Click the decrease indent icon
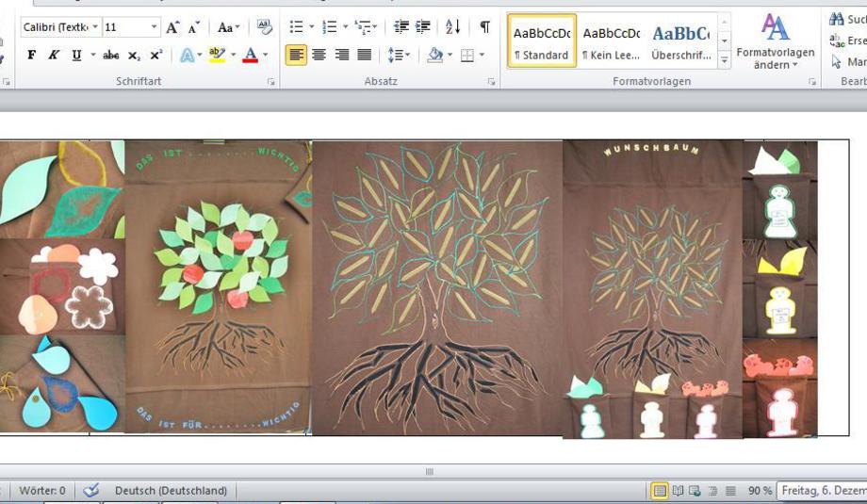 401,27
